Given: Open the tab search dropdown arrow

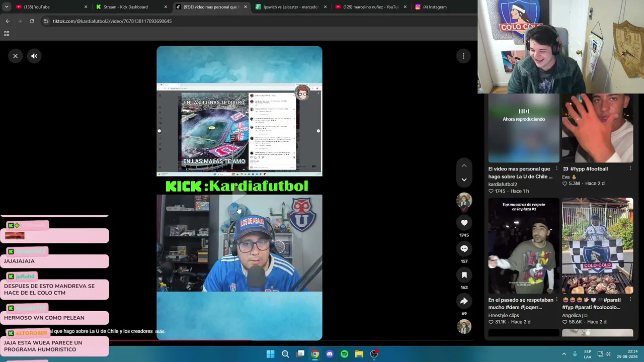Looking at the screenshot, I should 7,7.
